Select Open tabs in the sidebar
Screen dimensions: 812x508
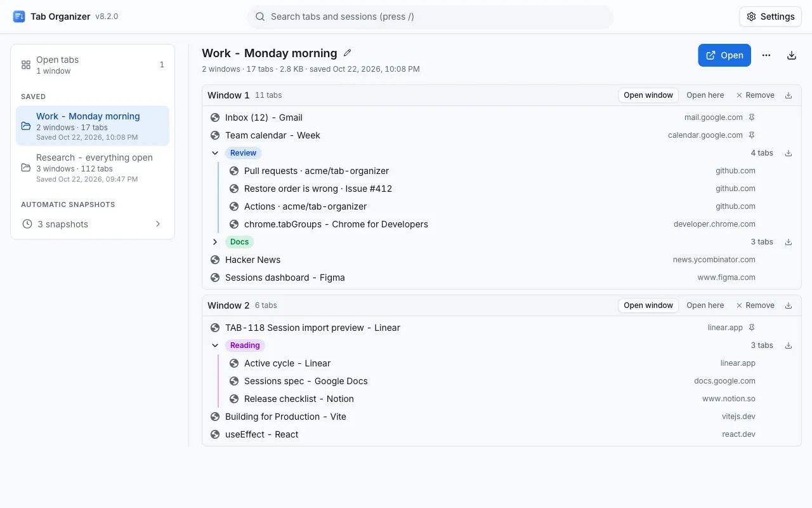(x=93, y=65)
